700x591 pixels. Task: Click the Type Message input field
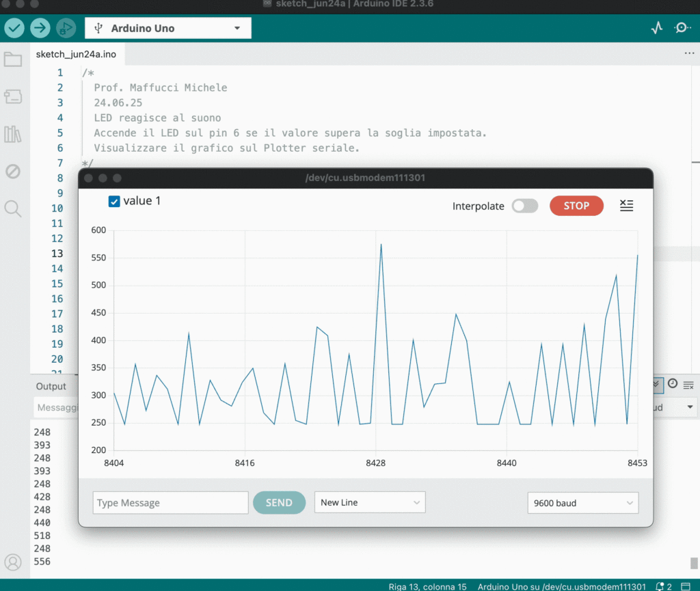[x=171, y=503]
